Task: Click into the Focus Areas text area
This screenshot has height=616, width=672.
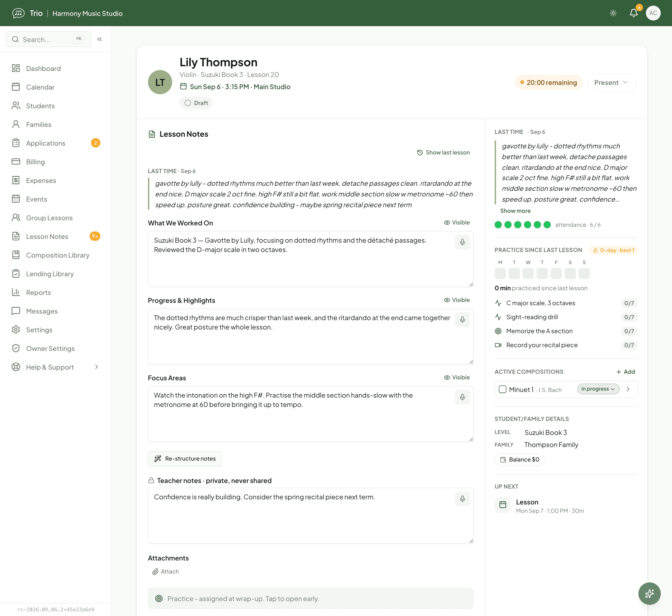Action: coord(310,414)
